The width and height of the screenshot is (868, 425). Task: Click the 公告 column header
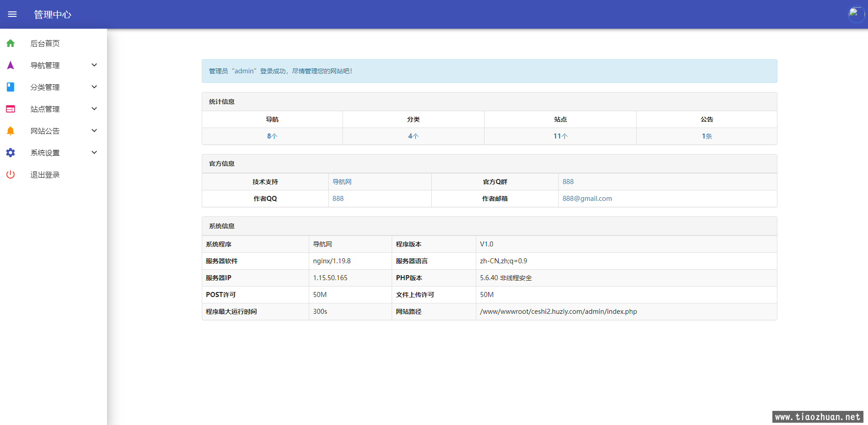(707, 119)
